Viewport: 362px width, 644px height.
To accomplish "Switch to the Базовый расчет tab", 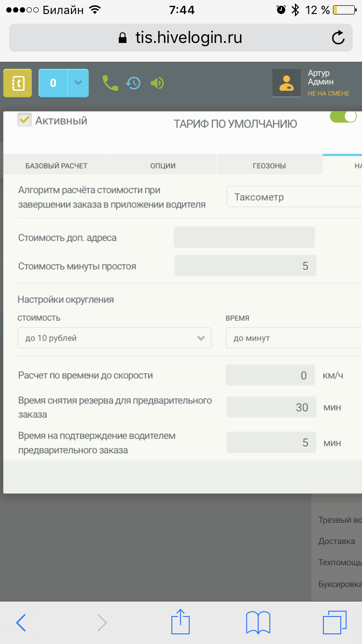I will [56, 166].
